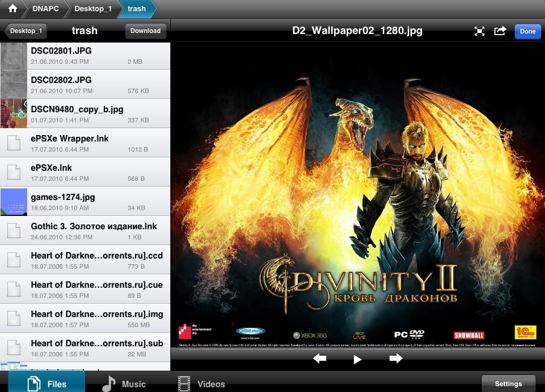The height and width of the screenshot is (392, 545).
Task: Open file DSCN9480_copy_b.jpg
Action: (85, 113)
